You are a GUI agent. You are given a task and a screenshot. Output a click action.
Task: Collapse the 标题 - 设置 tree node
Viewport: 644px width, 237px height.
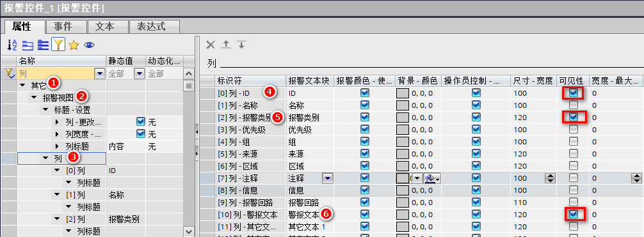[45, 110]
